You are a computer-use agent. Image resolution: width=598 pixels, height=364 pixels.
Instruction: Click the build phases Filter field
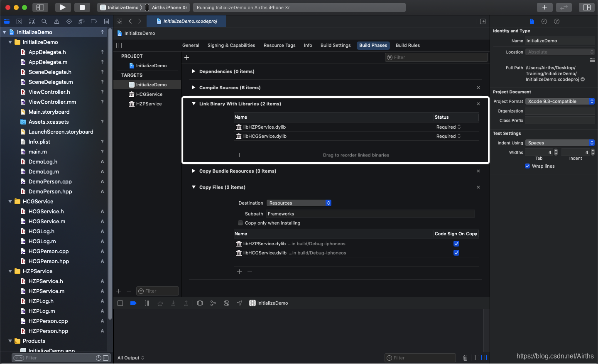click(x=436, y=57)
